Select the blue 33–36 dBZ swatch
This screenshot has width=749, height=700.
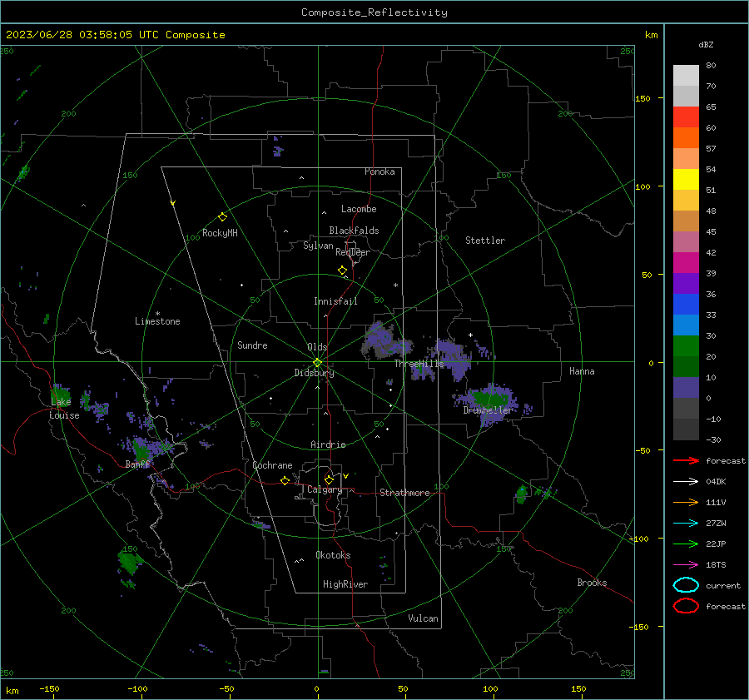pos(686,305)
